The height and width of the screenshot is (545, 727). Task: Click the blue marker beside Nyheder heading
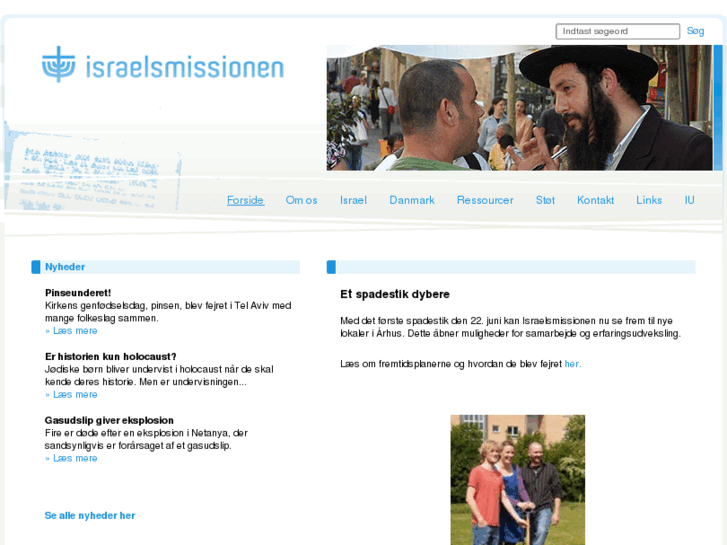tap(36, 267)
